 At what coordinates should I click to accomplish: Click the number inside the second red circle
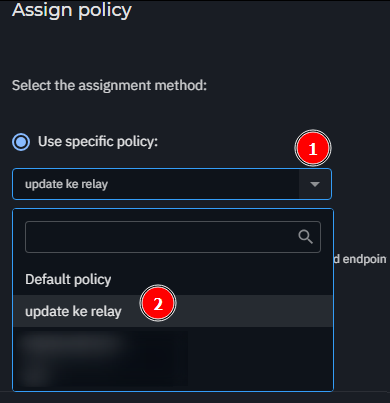(x=158, y=304)
